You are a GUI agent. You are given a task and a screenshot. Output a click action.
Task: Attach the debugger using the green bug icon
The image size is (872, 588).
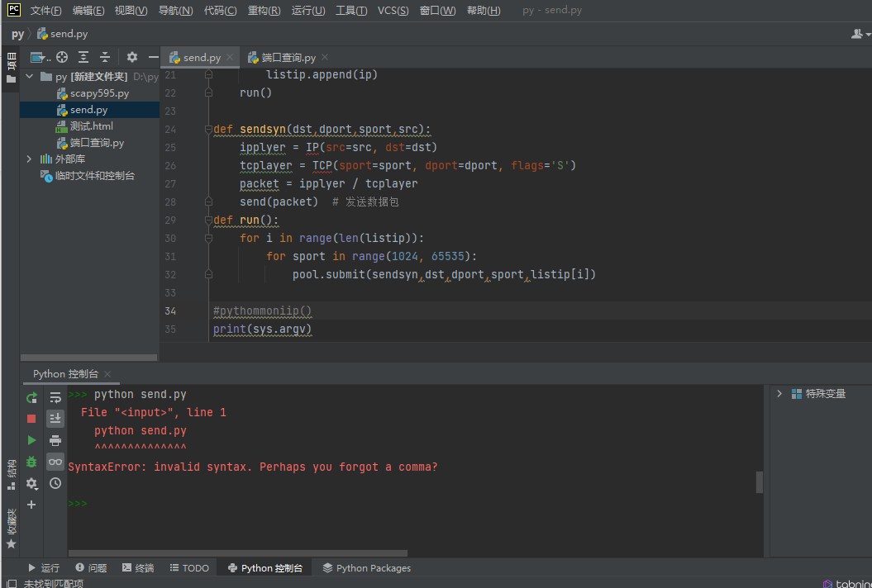31,462
